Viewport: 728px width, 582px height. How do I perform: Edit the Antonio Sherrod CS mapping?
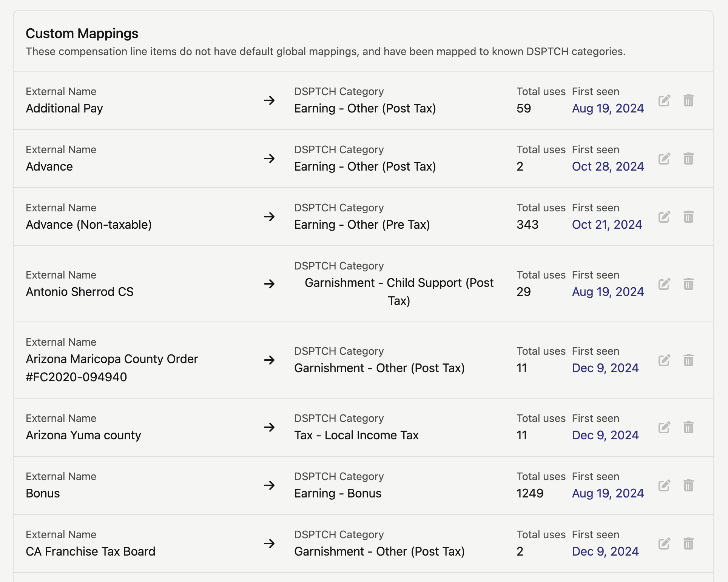pos(664,284)
